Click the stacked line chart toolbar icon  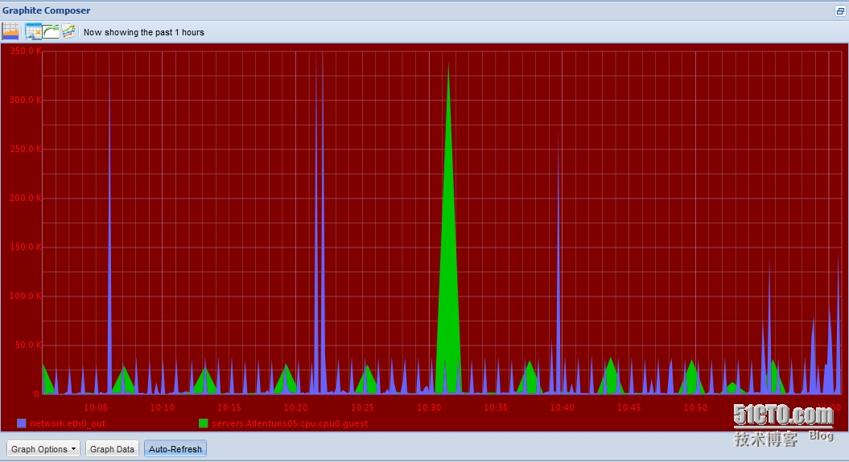[x=68, y=32]
